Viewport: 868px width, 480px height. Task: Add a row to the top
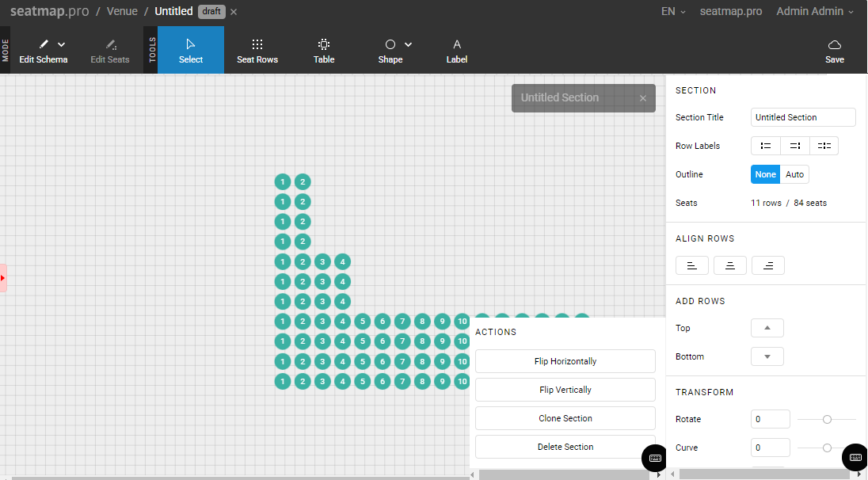tap(767, 328)
